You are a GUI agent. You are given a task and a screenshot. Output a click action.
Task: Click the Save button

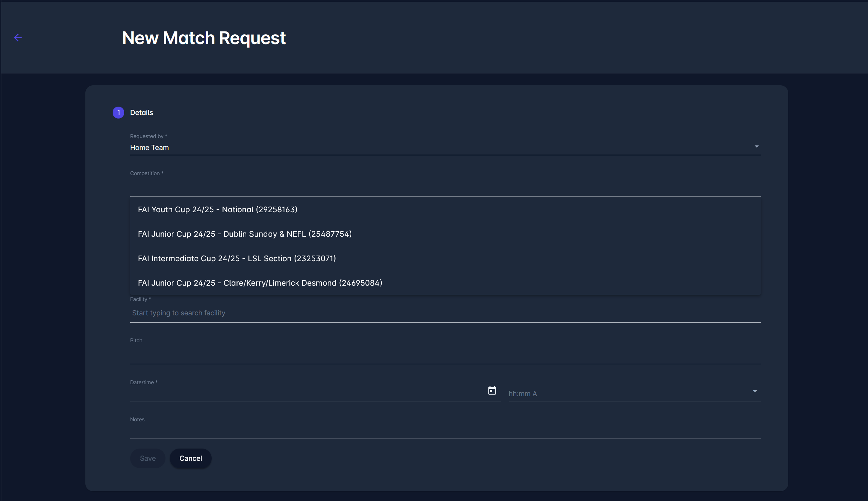[148, 458]
